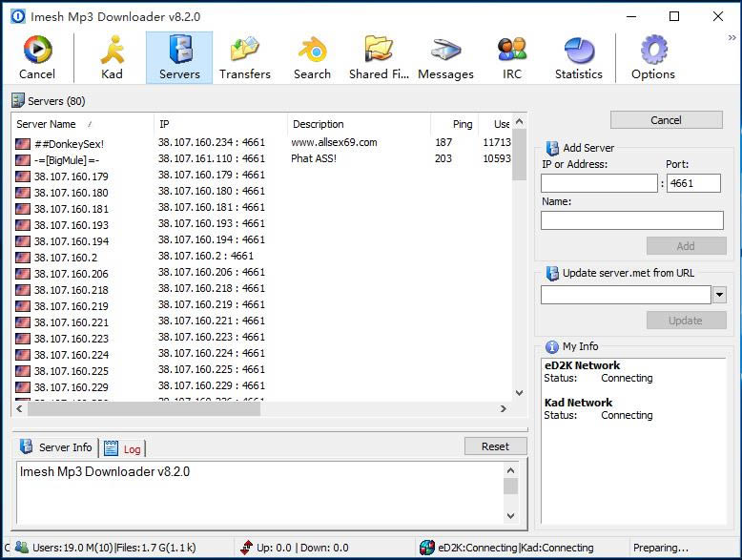Open the IRC chat window

pyautogui.click(x=512, y=58)
